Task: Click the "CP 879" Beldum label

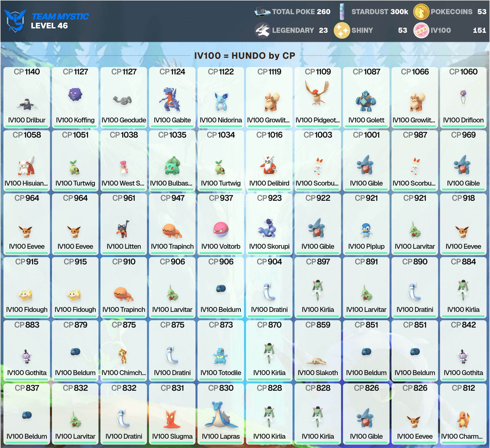Action: pos(75,325)
